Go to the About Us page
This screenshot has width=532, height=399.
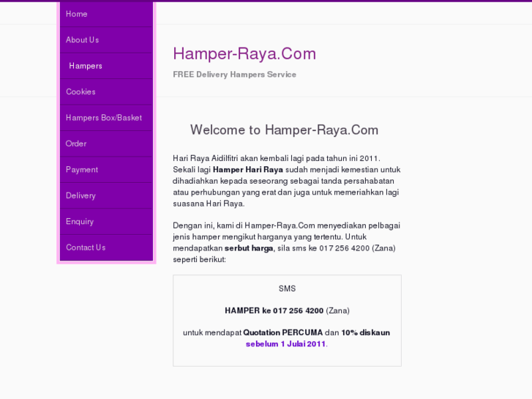[x=106, y=40]
